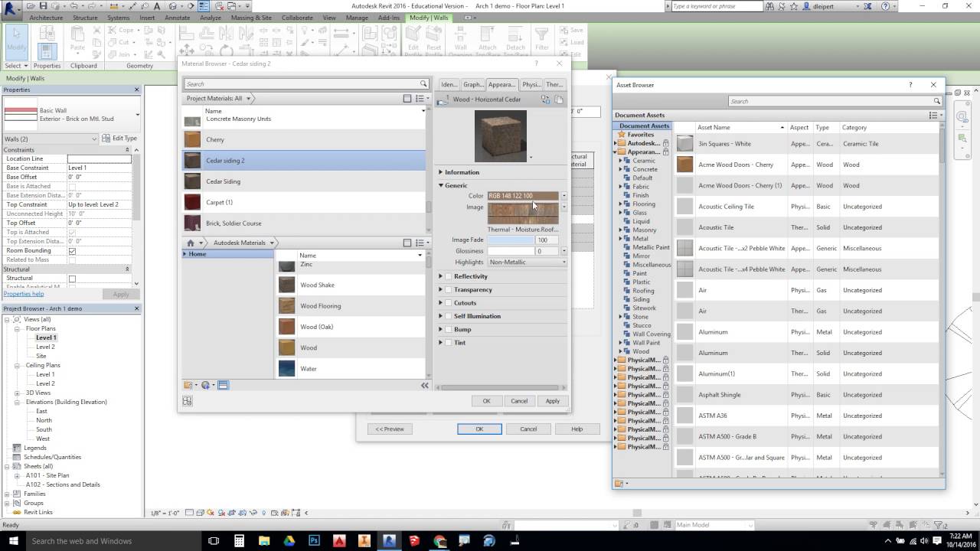Click the Asset Browser list view options icon
The width and height of the screenshot is (980, 551).
[x=934, y=115]
